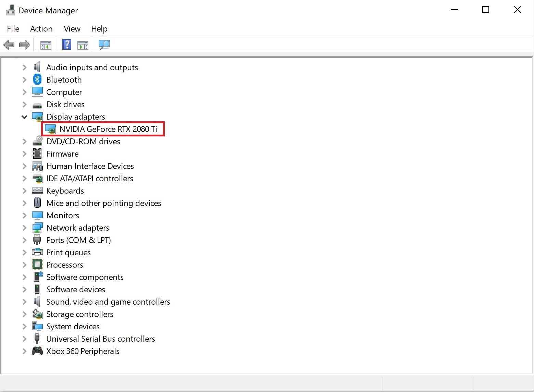The width and height of the screenshot is (534, 392).
Task: Select the NVIDIA GeForce RTX 2080 Ti entry
Action: click(109, 129)
